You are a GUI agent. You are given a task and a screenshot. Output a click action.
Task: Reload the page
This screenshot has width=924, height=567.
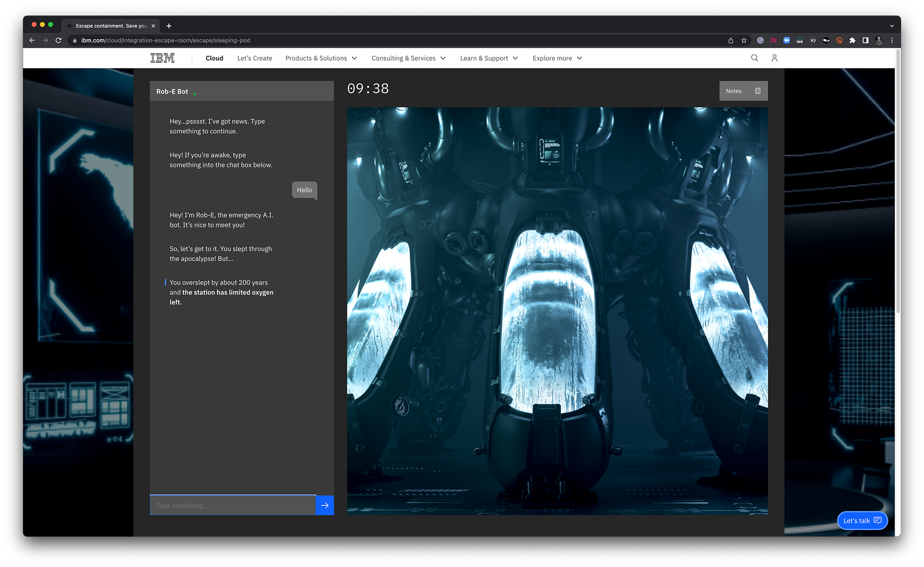pyautogui.click(x=58, y=40)
